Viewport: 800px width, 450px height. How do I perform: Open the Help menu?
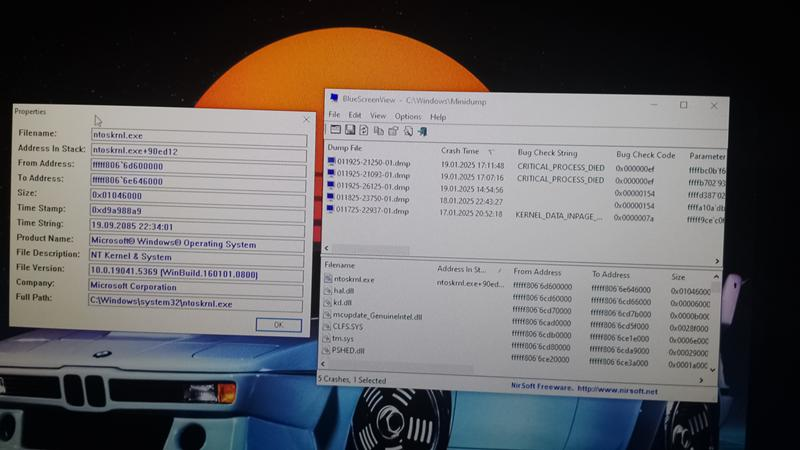point(438,117)
